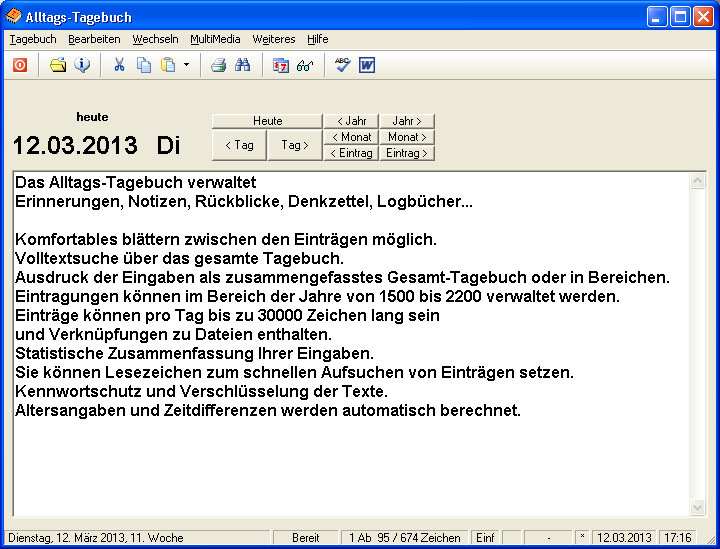Cut selection with the scissors icon
720x549 pixels.
pos(119,65)
